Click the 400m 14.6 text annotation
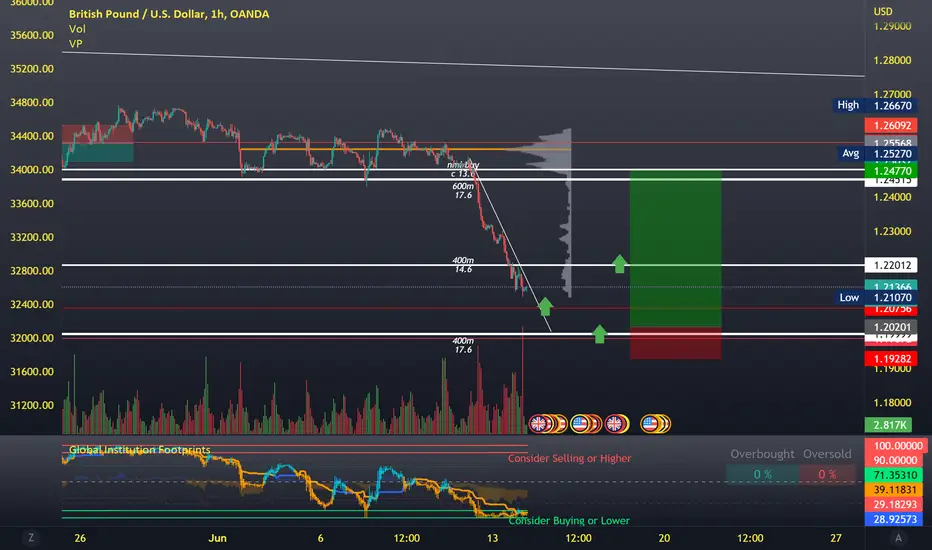Image resolution: width=932 pixels, height=550 pixels. click(463, 265)
